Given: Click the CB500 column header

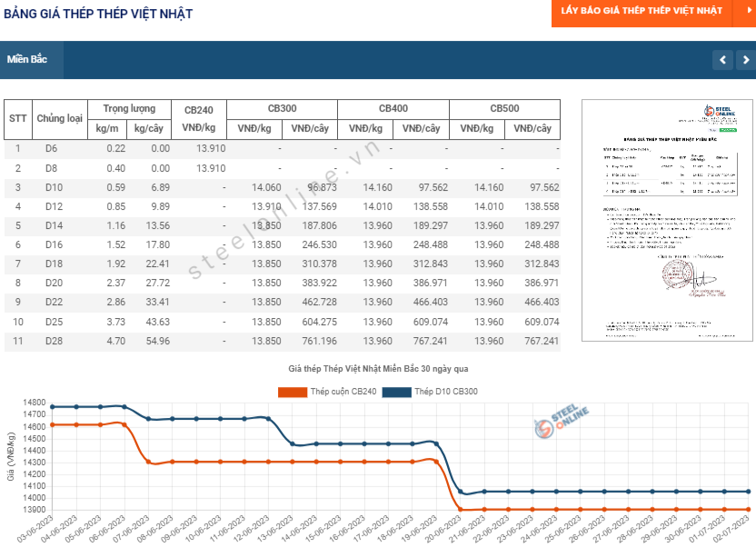Looking at the screenshot, I should click(505, 109).
